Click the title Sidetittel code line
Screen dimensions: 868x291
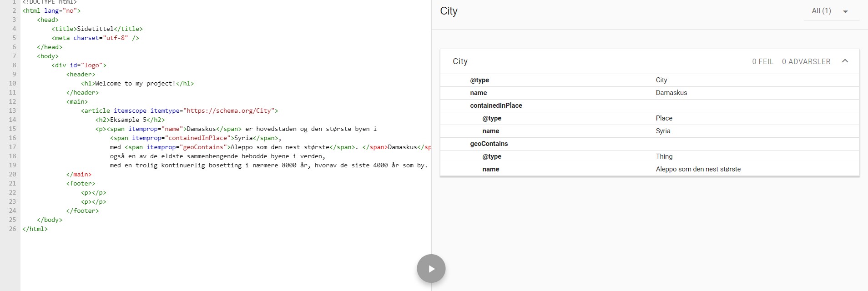click(x=97, y=29)
